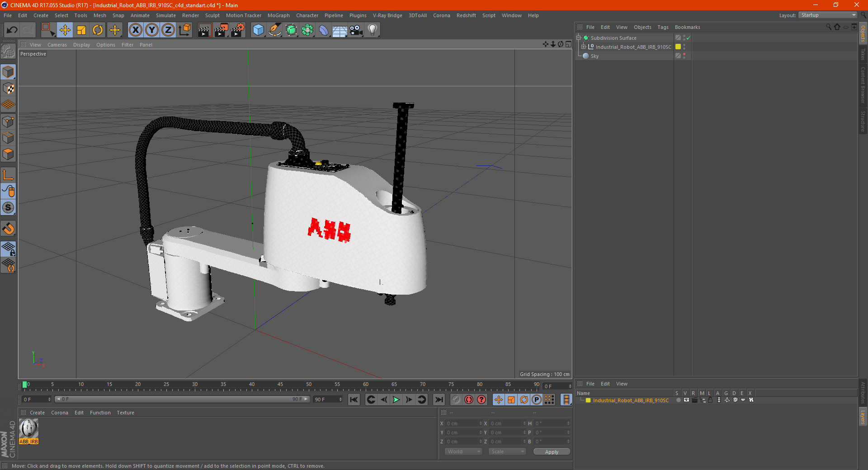
Task: Open the Scale mode dropdown
Action: [x=507, y=451]
